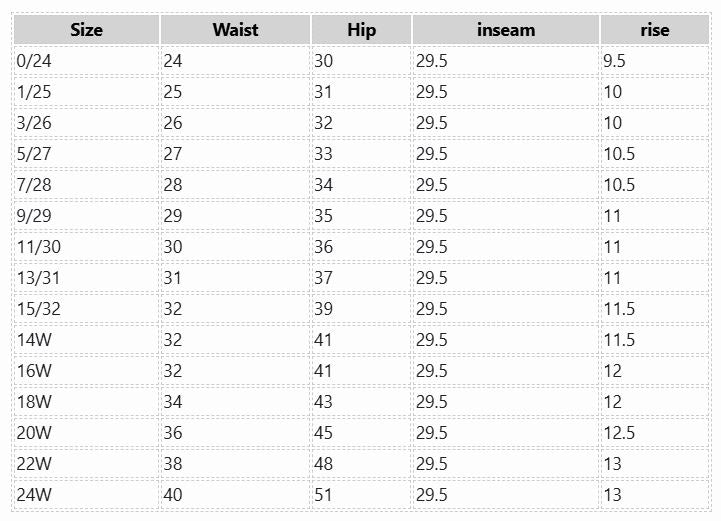Click rise value 9.5 in first row
The height and width of the screenshot is (521, 721).
(x=615, y=61)
